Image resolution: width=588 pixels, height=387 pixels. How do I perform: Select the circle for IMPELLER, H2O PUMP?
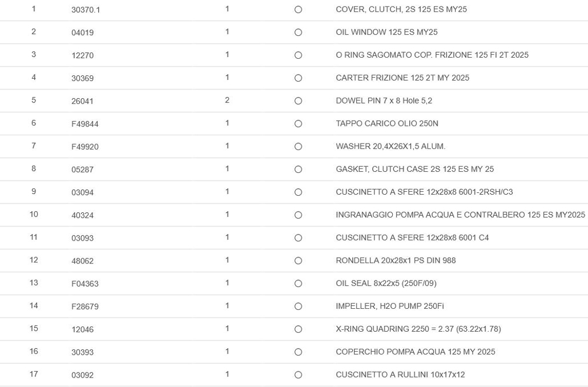(298, 306)
